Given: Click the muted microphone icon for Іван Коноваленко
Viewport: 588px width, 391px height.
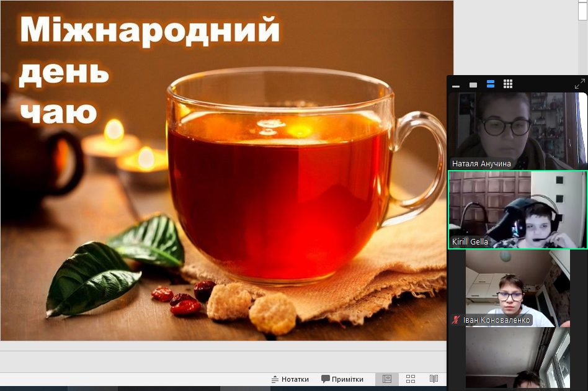Looking at the screenshot, I should (x=456, y=320).
